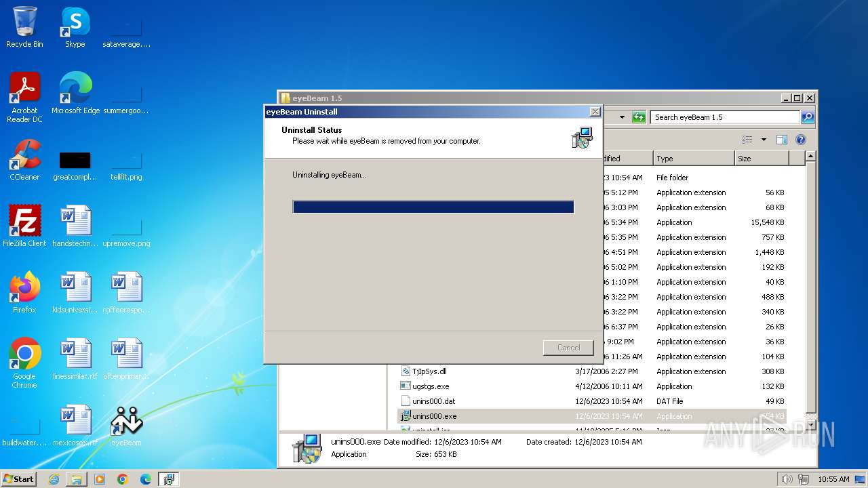Open Windows Explorer taskbar icon

point(77,479)
